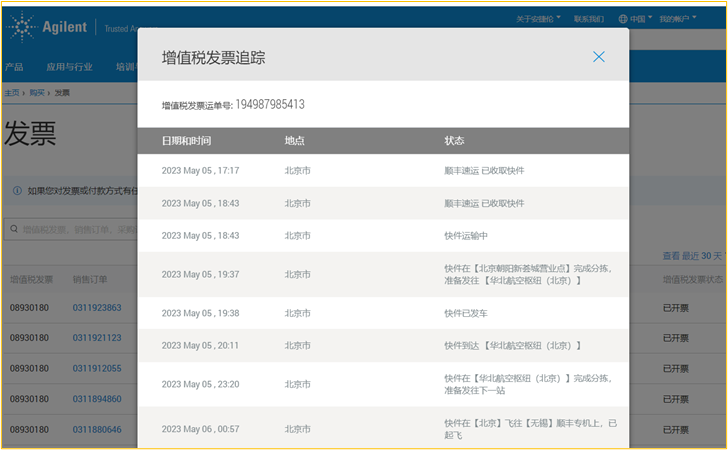
Task: Click the 查看 最近 30 天 filter link
Action: pyautogui.click(x=692, y=256)
